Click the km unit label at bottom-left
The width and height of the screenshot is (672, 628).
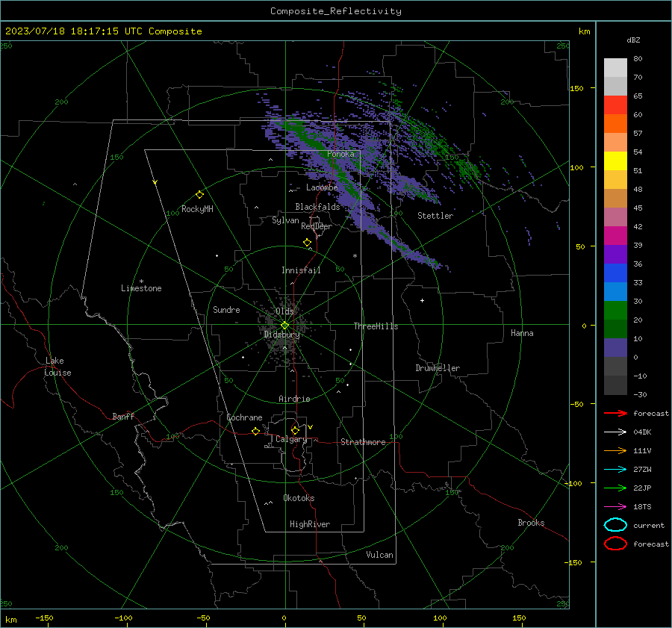point(10,620)
